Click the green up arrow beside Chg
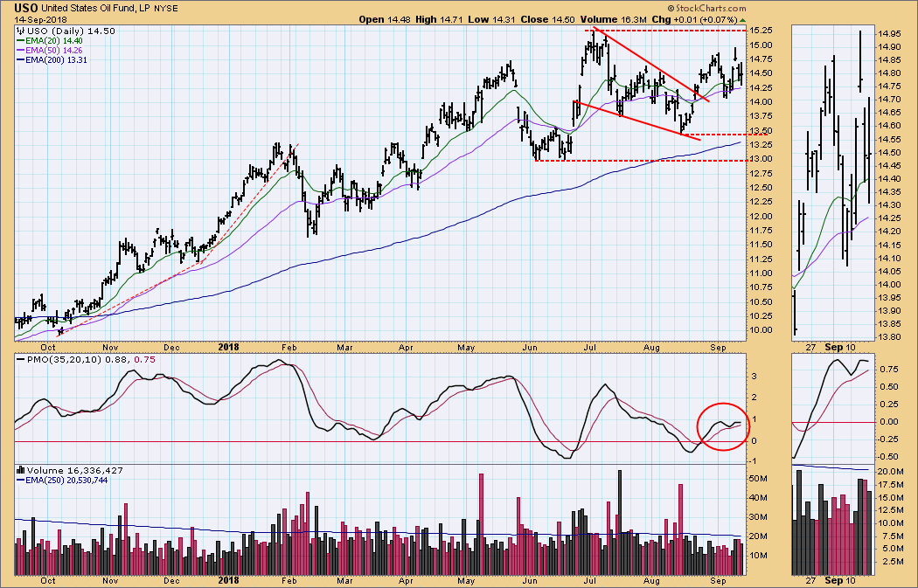The height and width of the screenshot is (588, 918). point(742,17)
